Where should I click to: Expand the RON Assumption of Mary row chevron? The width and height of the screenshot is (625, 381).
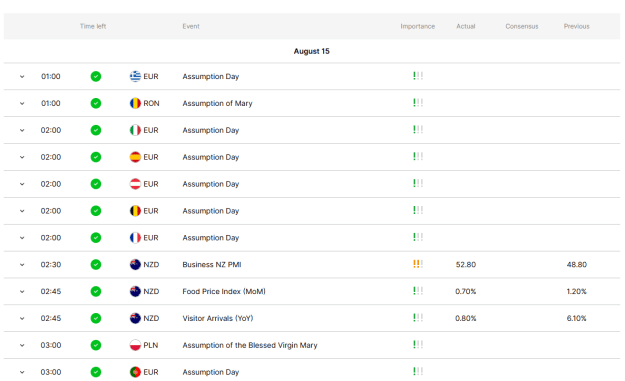click(x=22, y=104)
